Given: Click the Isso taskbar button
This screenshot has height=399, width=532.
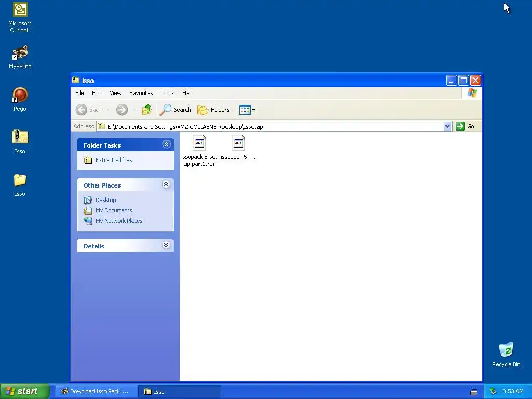Looking at the screenshot, I should click(180, 392).
